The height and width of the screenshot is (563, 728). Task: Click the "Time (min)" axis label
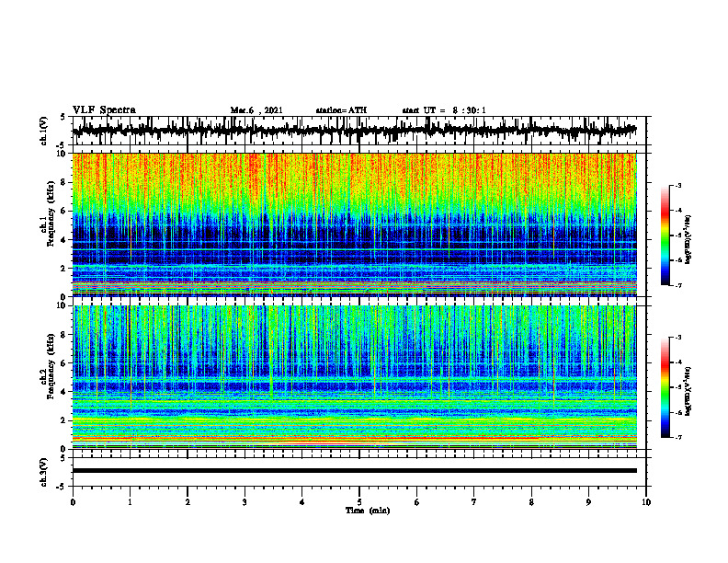(368, 511)
